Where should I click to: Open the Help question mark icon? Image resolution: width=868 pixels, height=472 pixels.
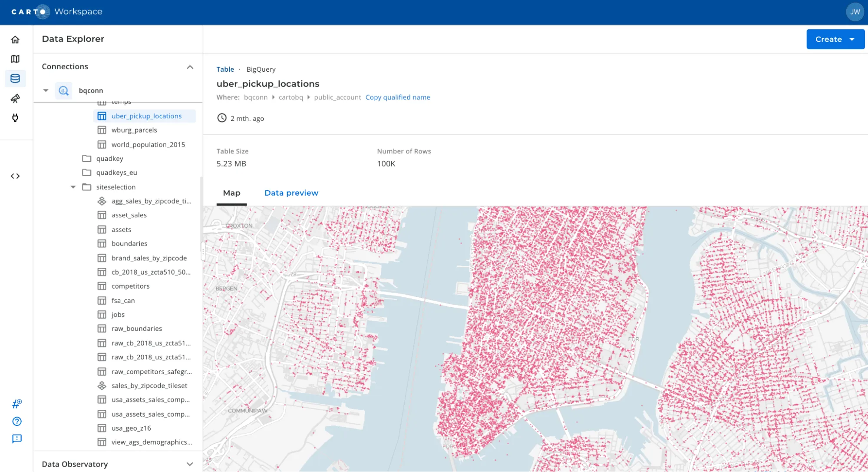click(x=16, y=421)
